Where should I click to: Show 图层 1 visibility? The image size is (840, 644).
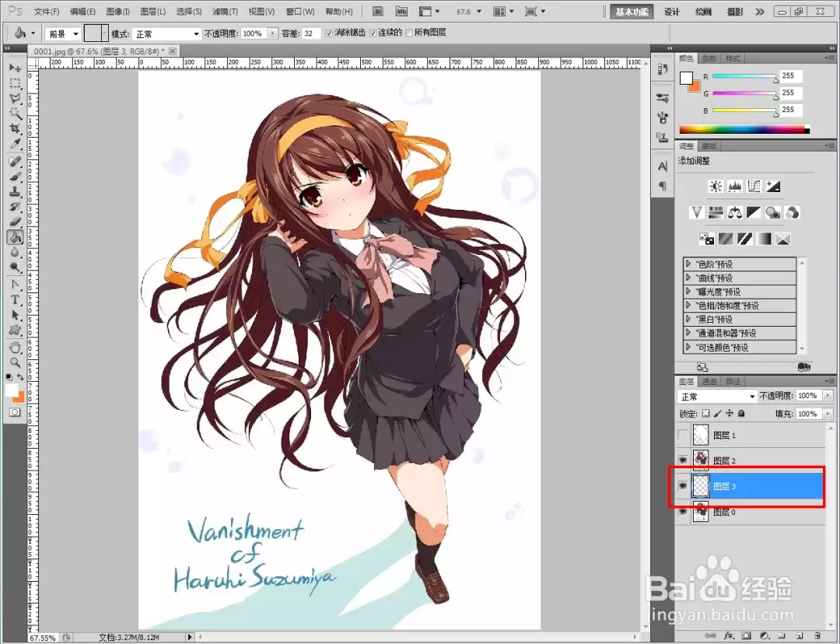coord(683,435)
